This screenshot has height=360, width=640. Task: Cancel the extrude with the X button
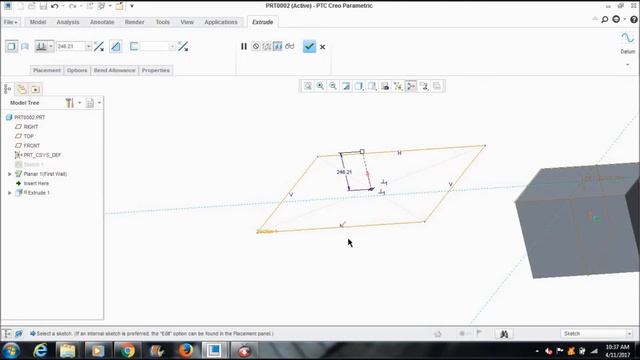(x=322, y=47)
